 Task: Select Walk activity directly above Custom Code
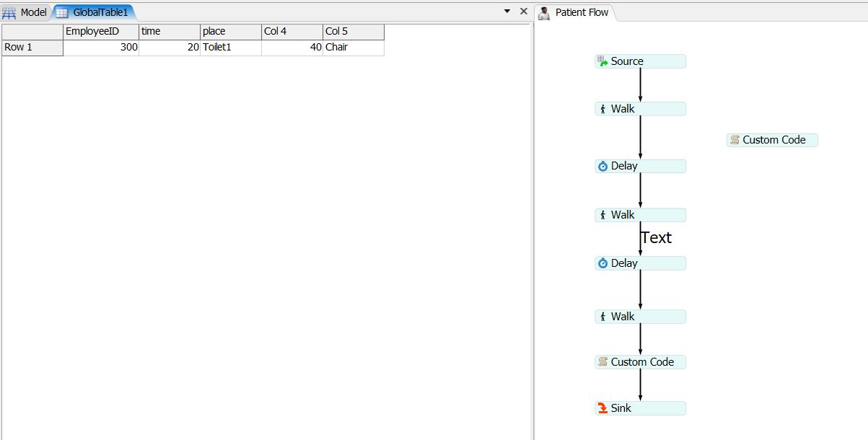pos(640,317)
